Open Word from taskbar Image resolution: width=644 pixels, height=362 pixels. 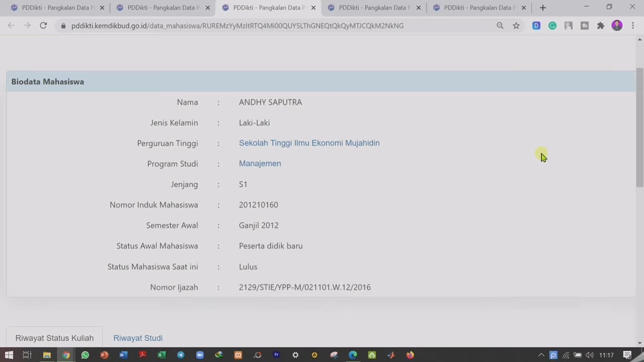pyautogui.click(x=123, y=355)
